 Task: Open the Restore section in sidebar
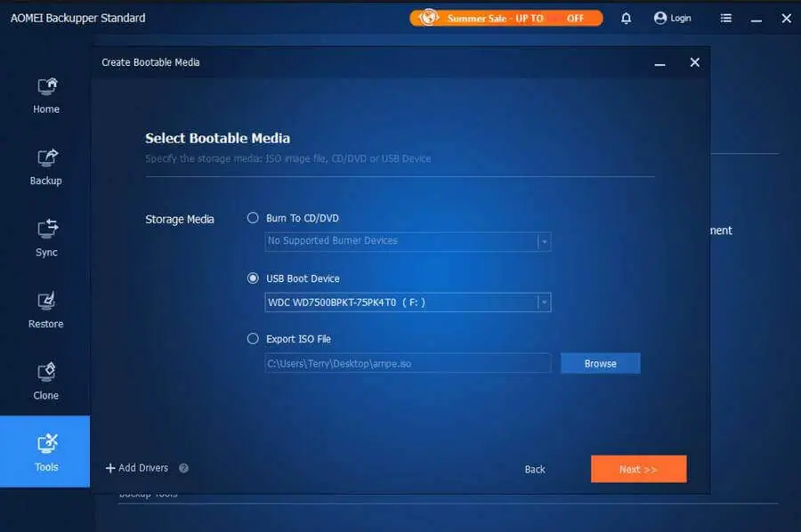pyautogui.click(x=46, y=310)
